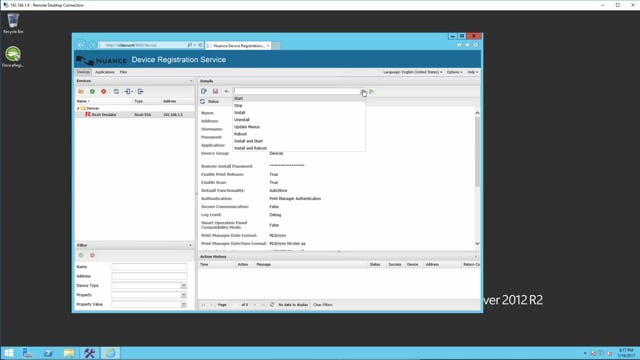Choose Reboot in the action dropdown list
The width and height of the screenshot is (640, 360).
coord(240,134)
